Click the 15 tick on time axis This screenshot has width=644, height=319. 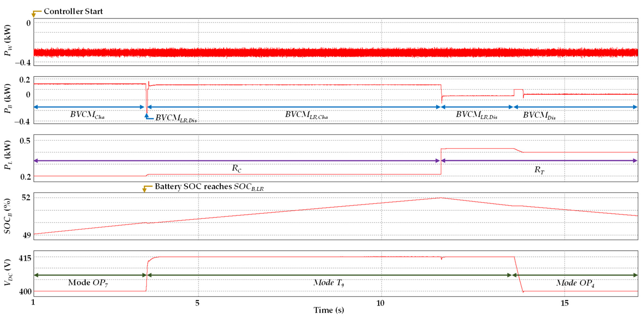[564, 303]
